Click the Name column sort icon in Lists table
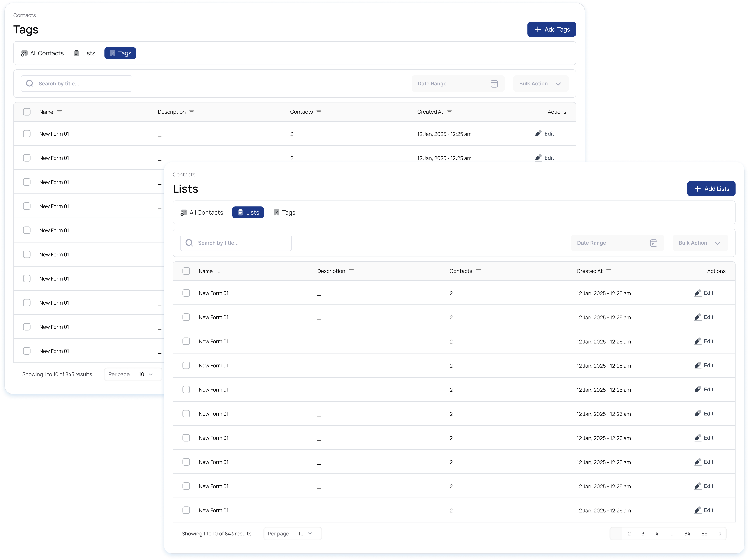749x560 pixels. [219, 271]
